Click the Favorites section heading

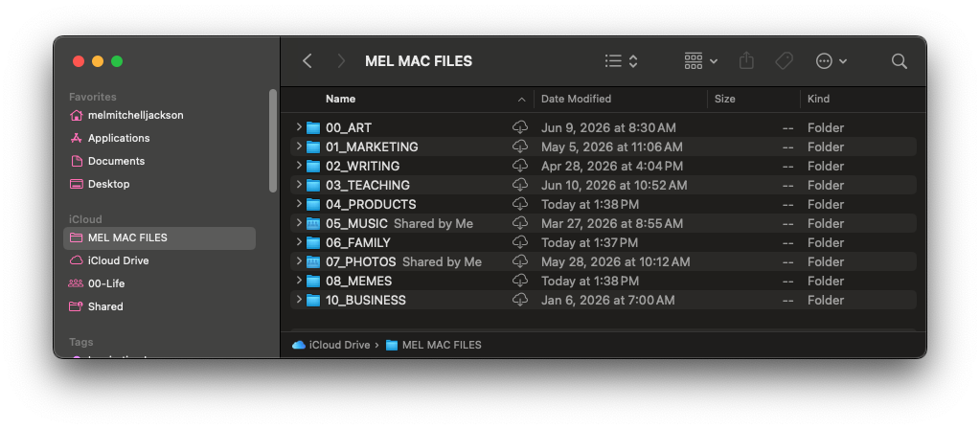[93, 97]
